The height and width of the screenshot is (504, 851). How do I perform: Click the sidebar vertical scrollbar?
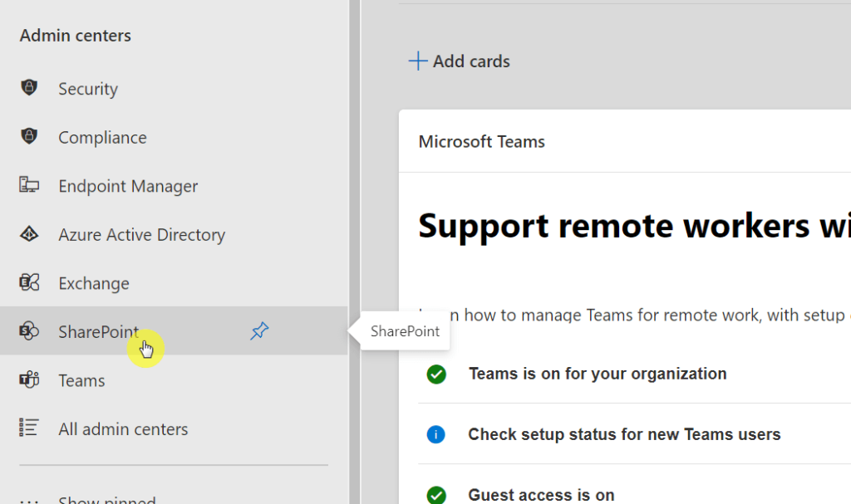354,252
